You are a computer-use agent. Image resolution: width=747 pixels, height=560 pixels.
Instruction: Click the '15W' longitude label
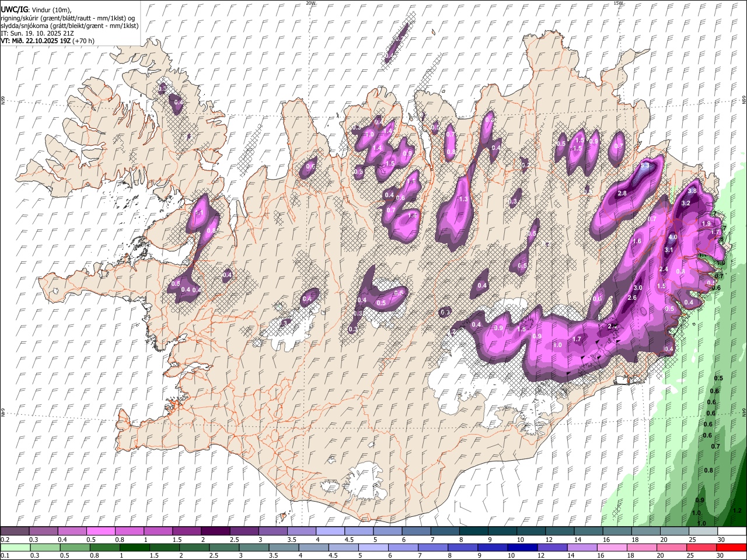click(x=617, y=3)
